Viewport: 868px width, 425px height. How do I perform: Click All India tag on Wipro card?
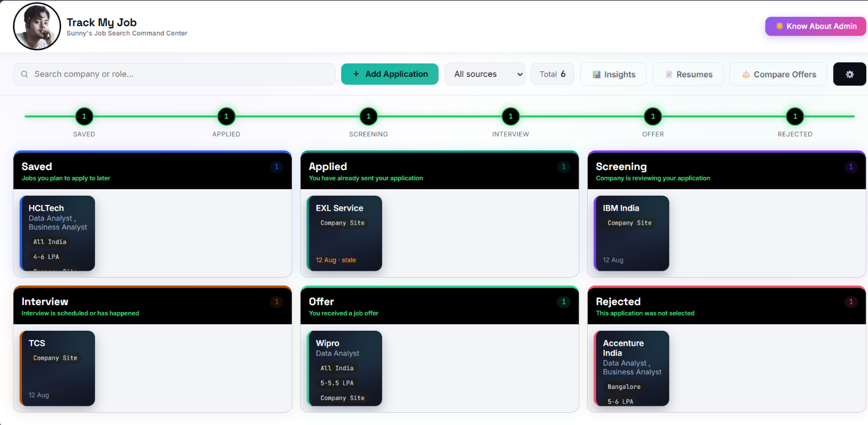(337, 368)
